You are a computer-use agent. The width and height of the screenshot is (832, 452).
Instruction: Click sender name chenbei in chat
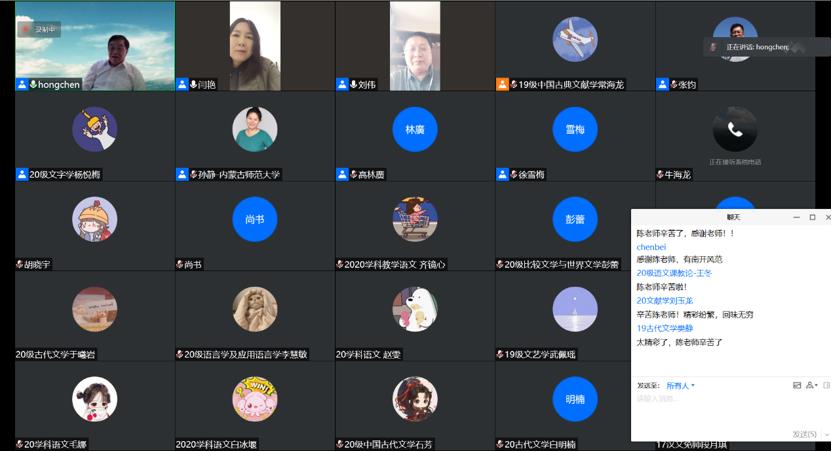pyautogui.click(x=651, y=246)
